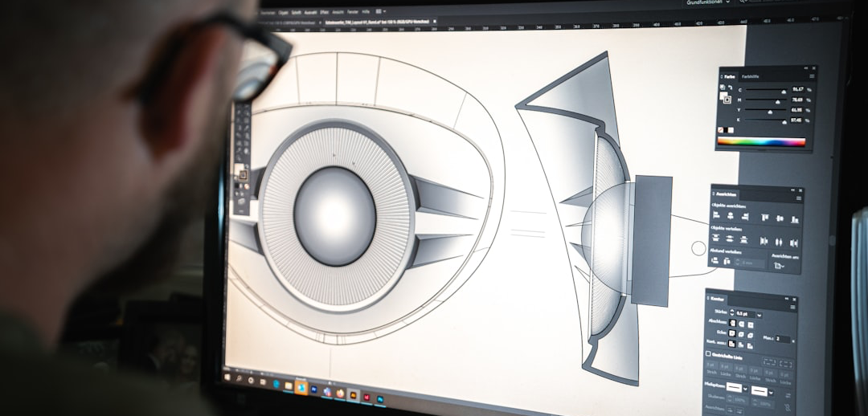This screenshot has width=868, height=416.
Task: Choose butt cap in Kontur Abschluss
Action: pos(732,323)
